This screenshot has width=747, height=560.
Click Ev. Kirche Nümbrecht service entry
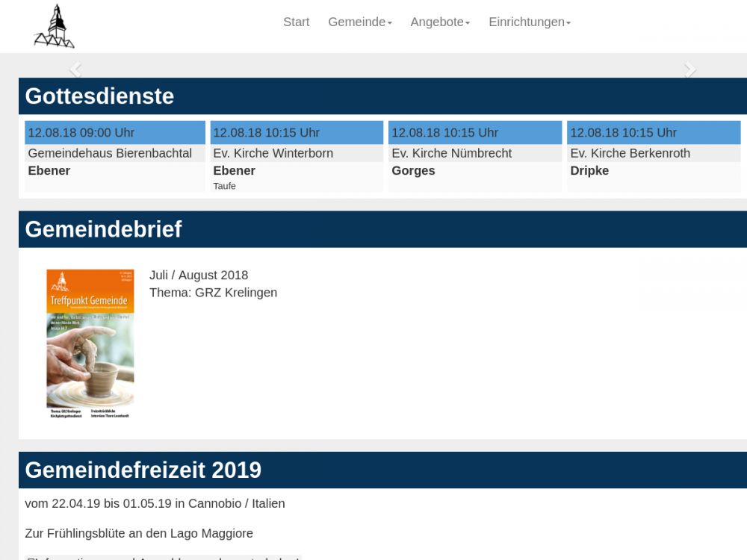pos(451,153)
